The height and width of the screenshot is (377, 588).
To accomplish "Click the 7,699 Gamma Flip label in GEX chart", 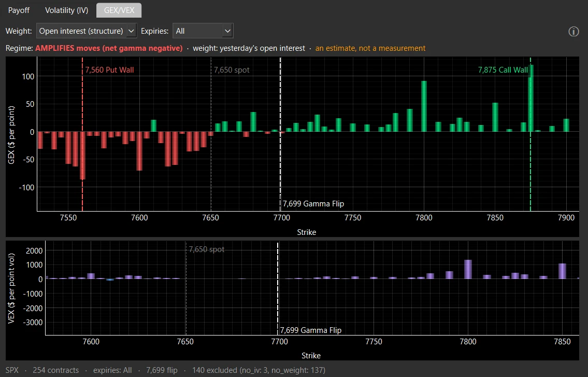I will click(313, 203).
